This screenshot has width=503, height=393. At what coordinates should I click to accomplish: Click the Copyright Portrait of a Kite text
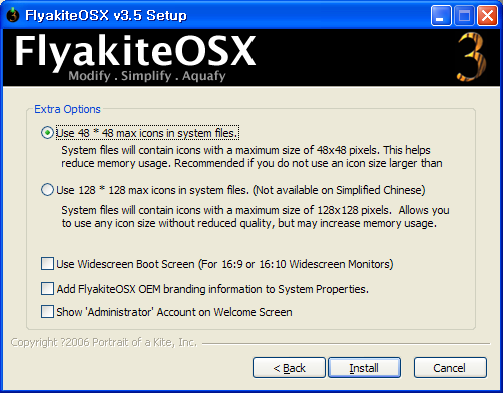tap(104, 342)
